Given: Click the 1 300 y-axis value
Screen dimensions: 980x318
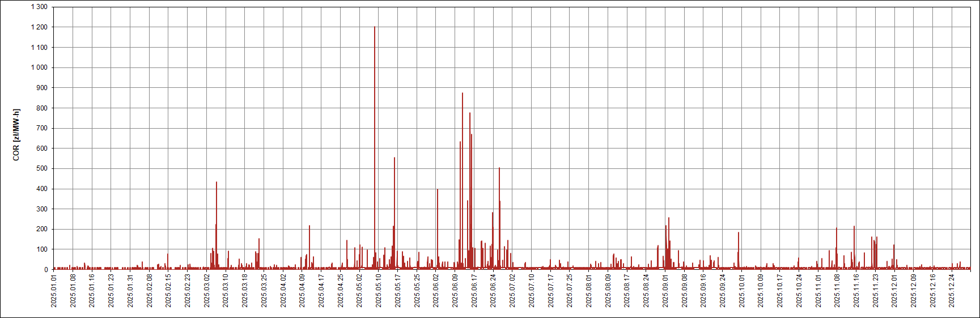Looking at the screenshot, I should click(39, 7).
